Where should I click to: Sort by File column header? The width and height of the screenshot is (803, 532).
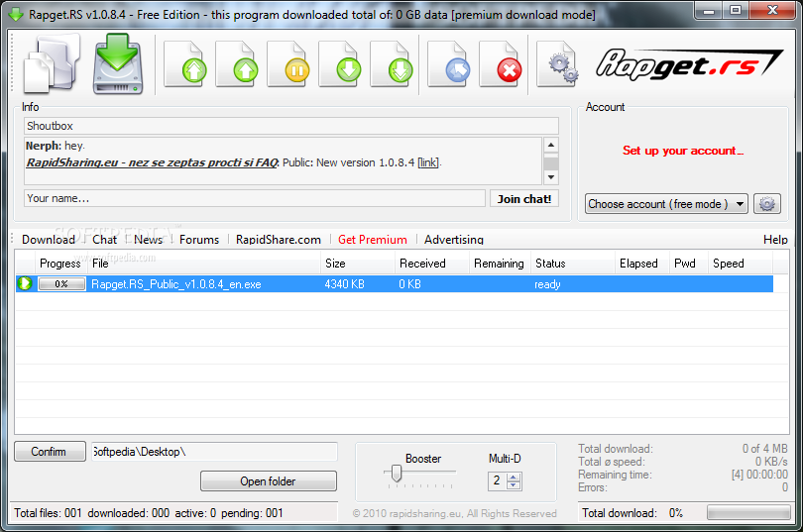click(204, 264)
